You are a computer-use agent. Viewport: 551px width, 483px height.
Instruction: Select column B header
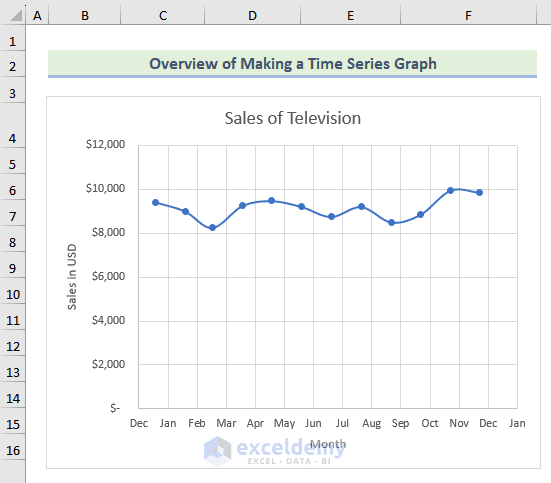[x=85, y=15]
